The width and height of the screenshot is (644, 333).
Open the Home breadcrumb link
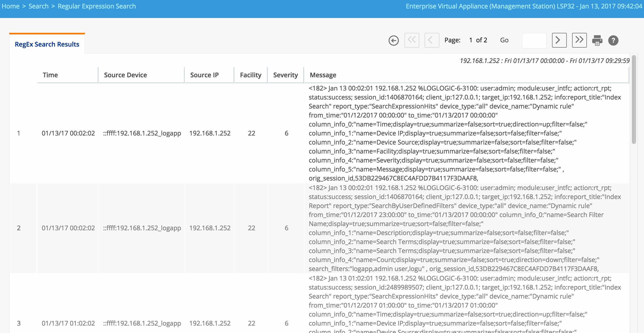coord(11,6)
